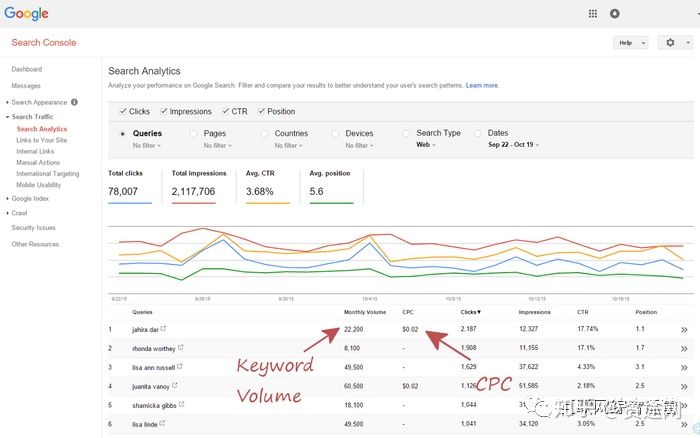This screenshot has height=438, width=700.
Task: Open the Dates range dropdown Sep 22 - Oct 19
Action: point(513,145)
